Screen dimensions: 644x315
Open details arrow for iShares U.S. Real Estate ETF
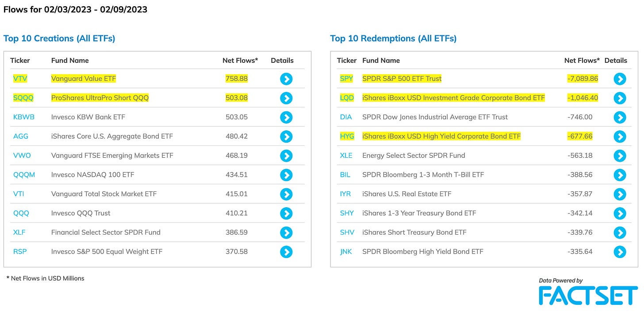coord(620,194)
